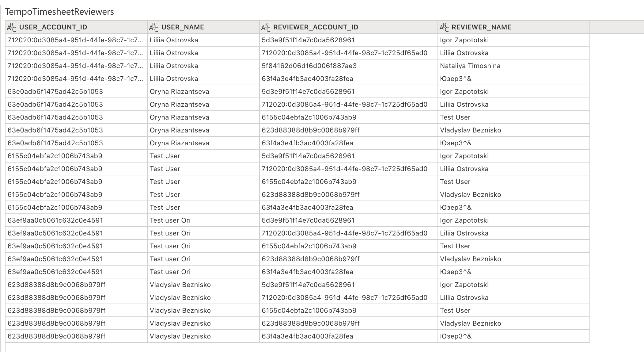Click the ABC data type icon on USER_NAME column
The height and width of the screenshot is (352, 644).
click(x=154, y=27)
